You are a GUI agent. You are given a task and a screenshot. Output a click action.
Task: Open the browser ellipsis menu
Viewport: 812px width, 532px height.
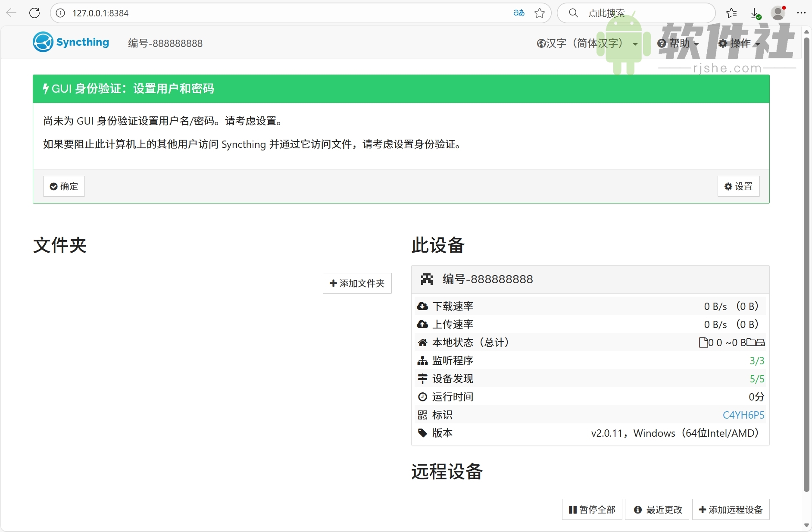802,13
